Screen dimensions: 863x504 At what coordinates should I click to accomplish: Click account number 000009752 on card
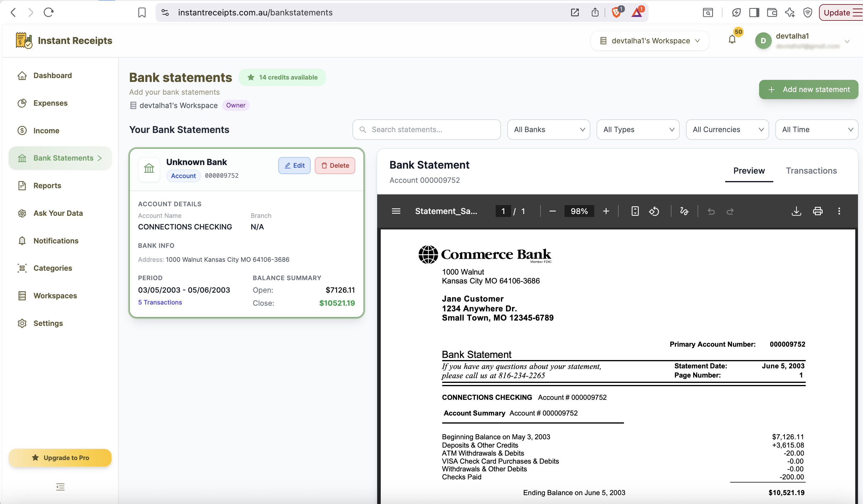click(222, 176)
